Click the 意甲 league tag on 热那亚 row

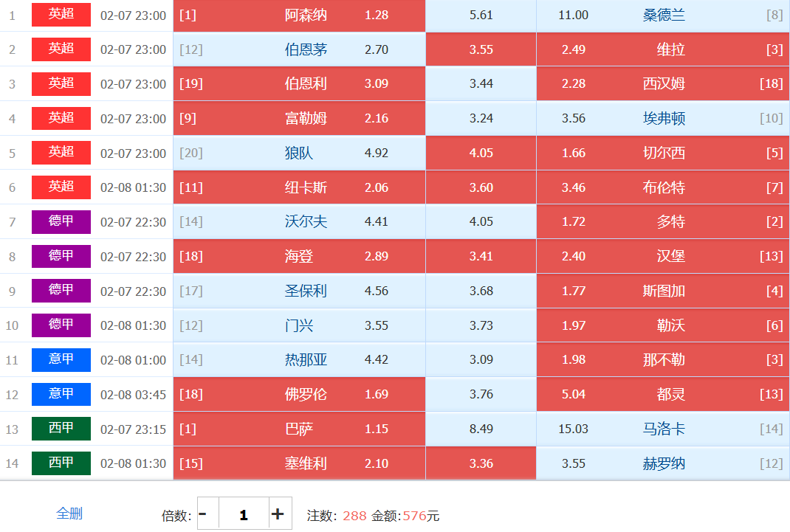pyautogui.click(x=61, y=360)
